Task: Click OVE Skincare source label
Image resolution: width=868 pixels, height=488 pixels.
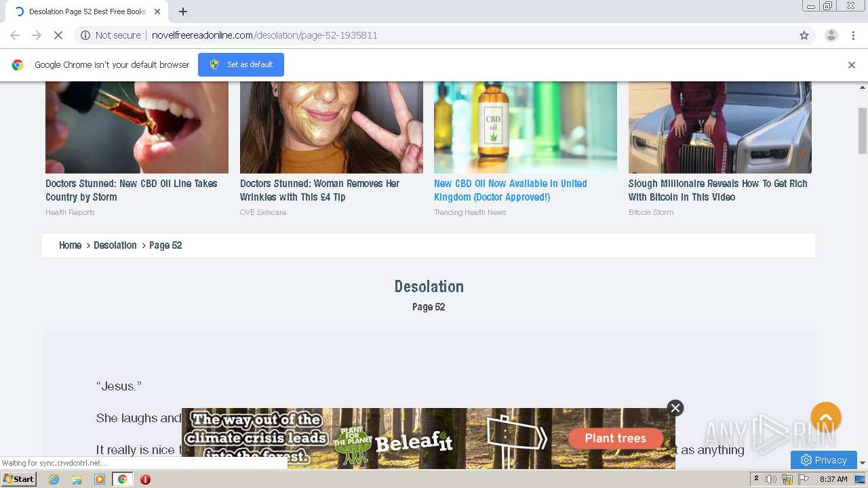Action: [263, 212]
